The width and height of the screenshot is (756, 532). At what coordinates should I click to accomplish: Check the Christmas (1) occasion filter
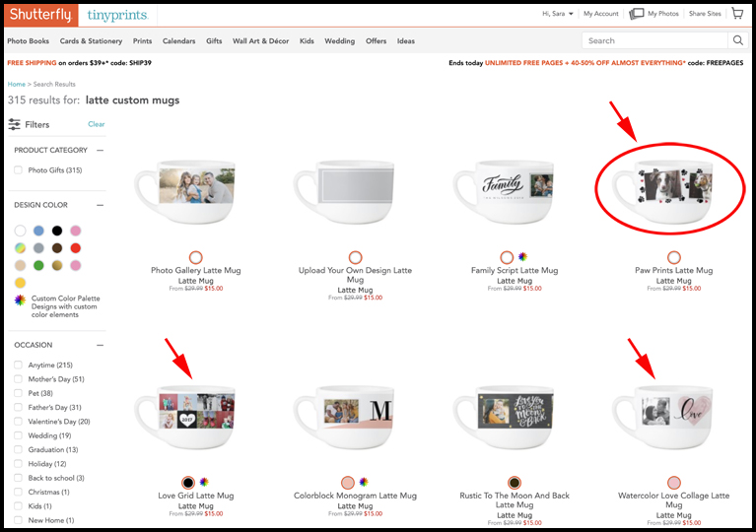pyautogui.click(x=19, y=492)
